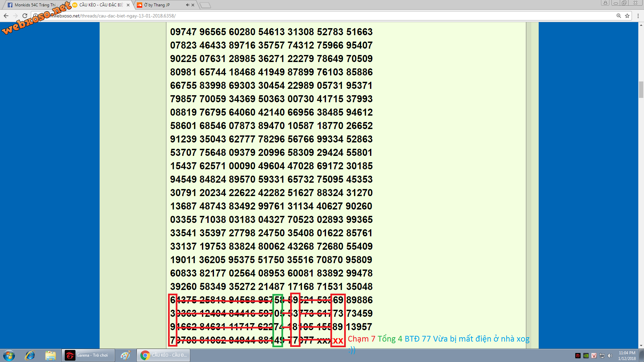Mute the SoundCloud tab audio icon
The height and width of the screenshot is (362, 644).
pyautogui.click(x=187, y=5)
